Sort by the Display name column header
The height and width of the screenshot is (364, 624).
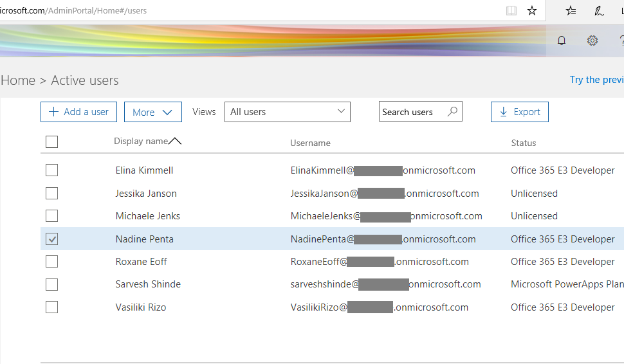pos(141,141)
